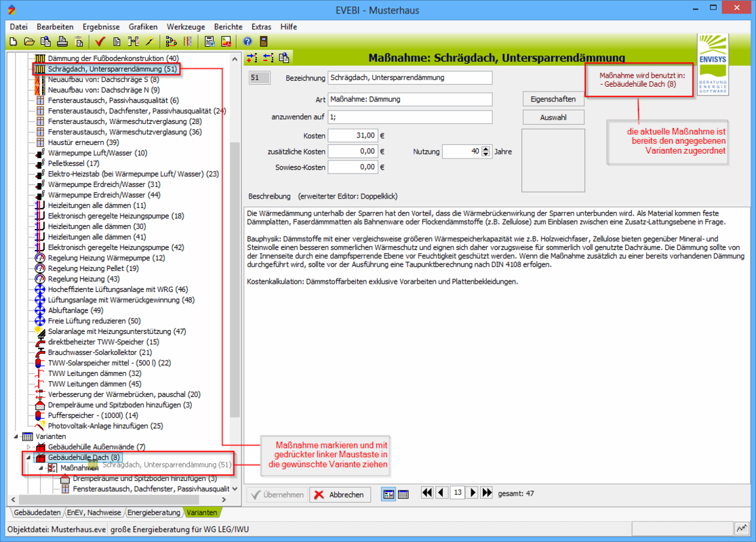Viewport: 756px width, 542px height.
Task: Collapse the Maßnahmen subnode under Gebäudehülle Dach
Action: [41, 467]
